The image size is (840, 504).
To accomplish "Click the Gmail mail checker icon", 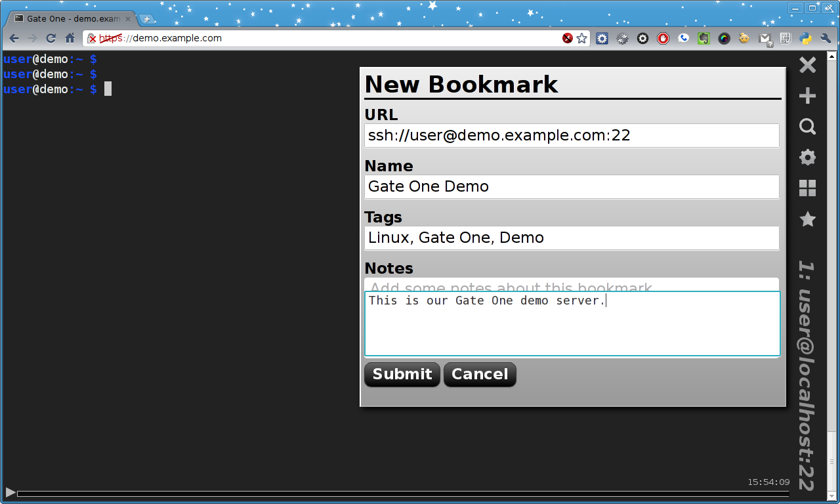I will tap(765, 39).
